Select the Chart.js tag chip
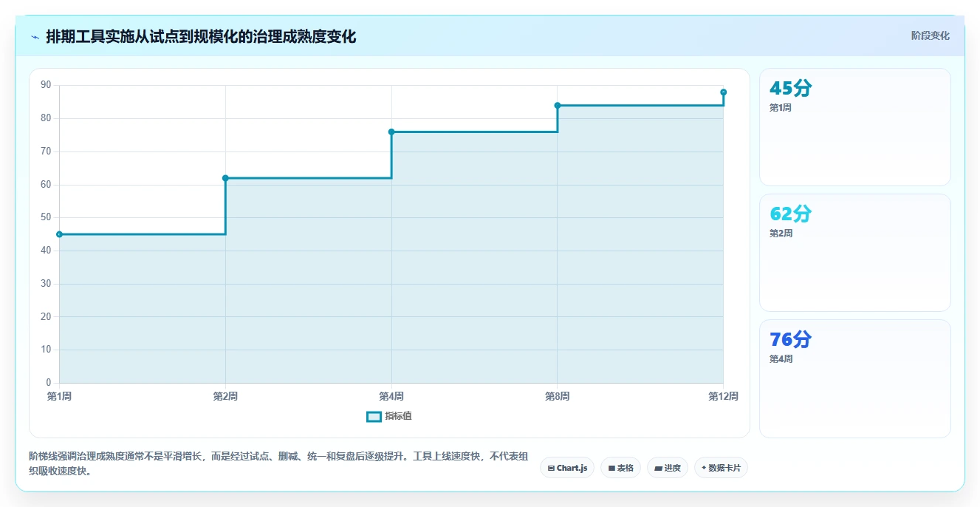The width and height of the screenshot is (980, 507). coord(567,468)
